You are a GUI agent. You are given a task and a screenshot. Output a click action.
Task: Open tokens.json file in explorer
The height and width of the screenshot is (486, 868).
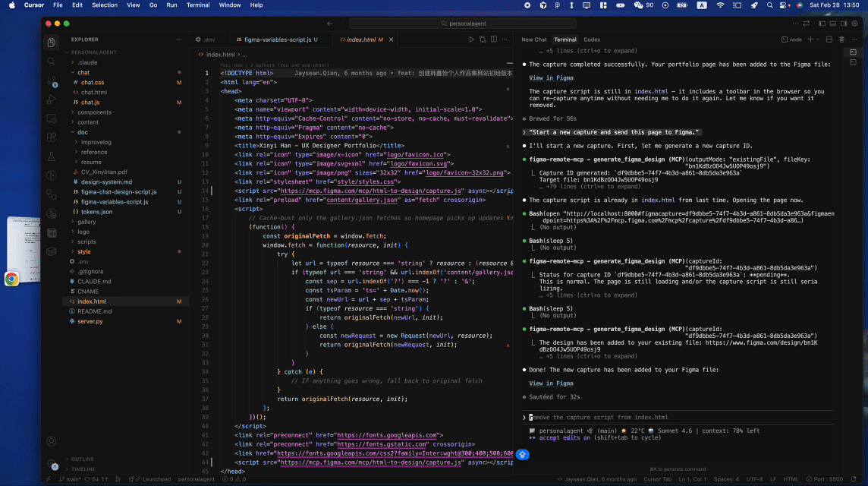point(96,212)
